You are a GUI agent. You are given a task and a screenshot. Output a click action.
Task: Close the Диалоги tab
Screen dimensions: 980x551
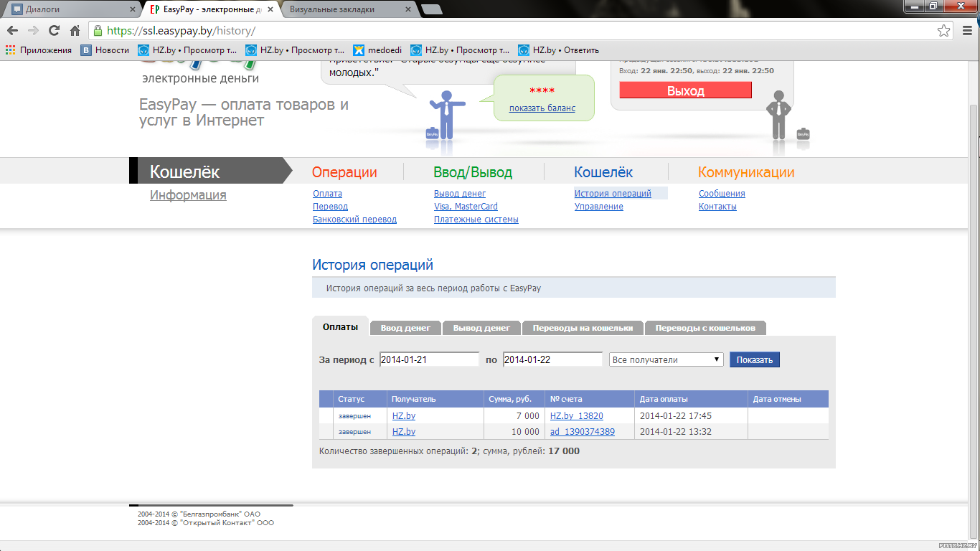pyautogui.click(x=132, y=9)
